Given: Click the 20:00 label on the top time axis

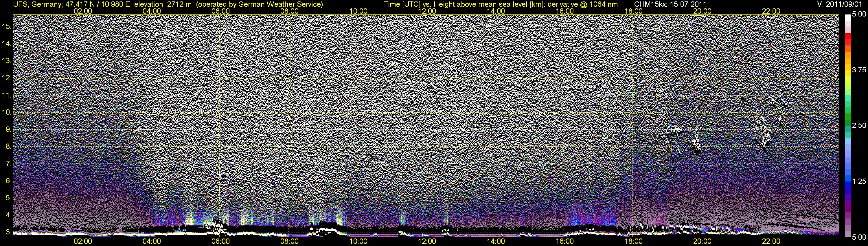Looking at the screenshot, I should pos(702,11).
